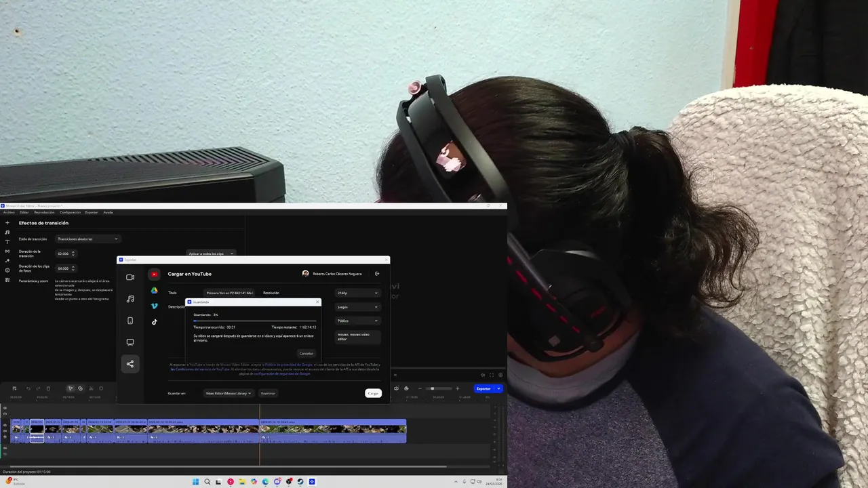868x488 pixels.
Task: Click the Guardando progress bar
Action: [254, 321]
